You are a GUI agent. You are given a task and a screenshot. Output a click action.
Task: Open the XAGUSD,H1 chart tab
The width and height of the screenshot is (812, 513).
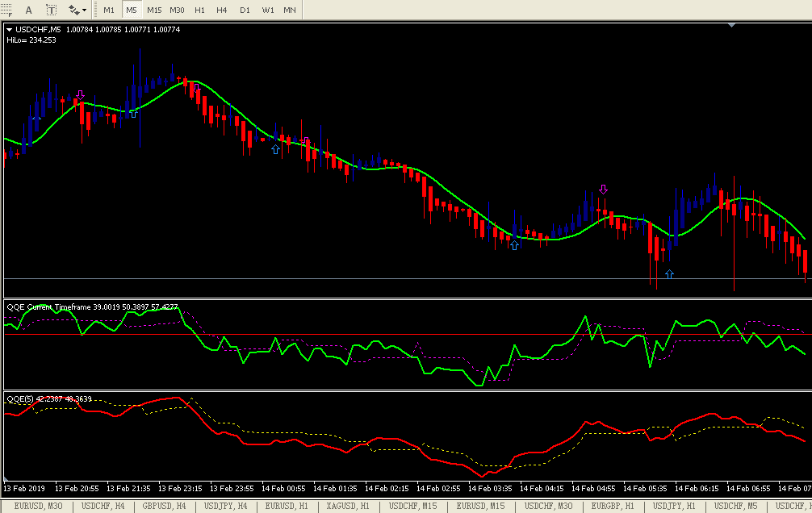tap(348, 507)
